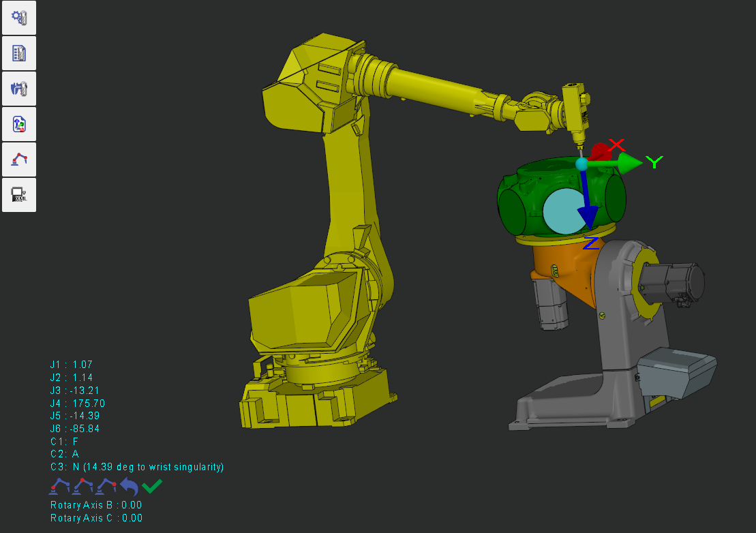
Task: Open the gear-and-cutter tool settings icon
Action: 19,18
